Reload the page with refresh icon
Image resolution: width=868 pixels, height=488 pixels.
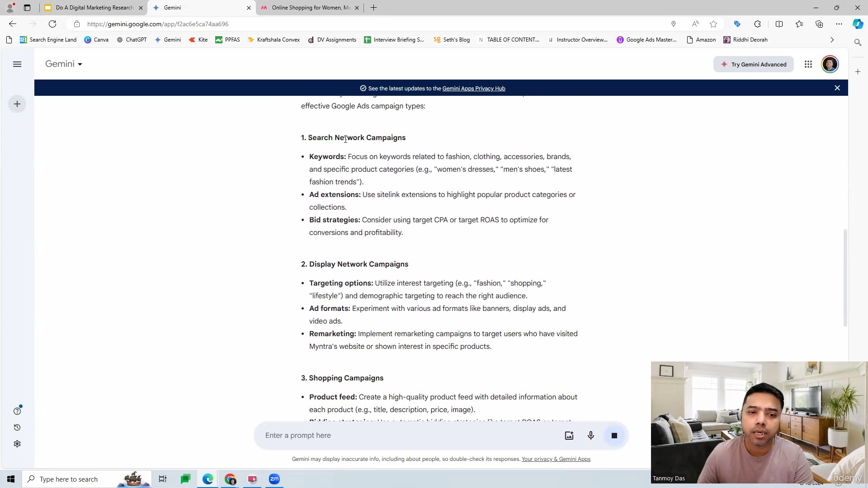tap(52, 24)
